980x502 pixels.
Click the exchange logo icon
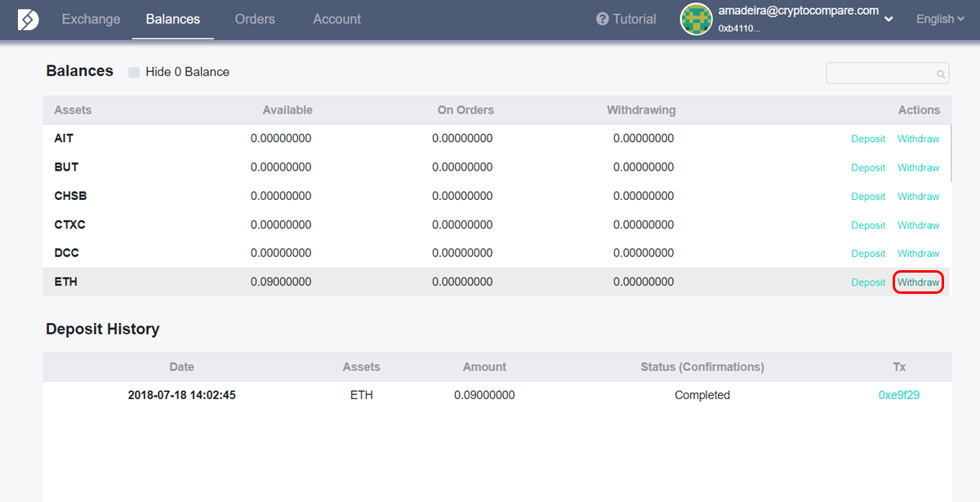(x=29, y=20)
